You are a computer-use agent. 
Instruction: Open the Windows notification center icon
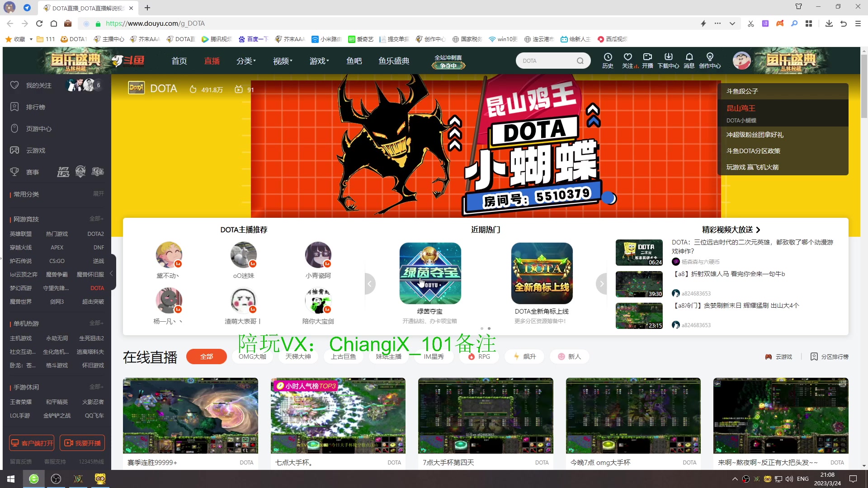click(853, 479)
